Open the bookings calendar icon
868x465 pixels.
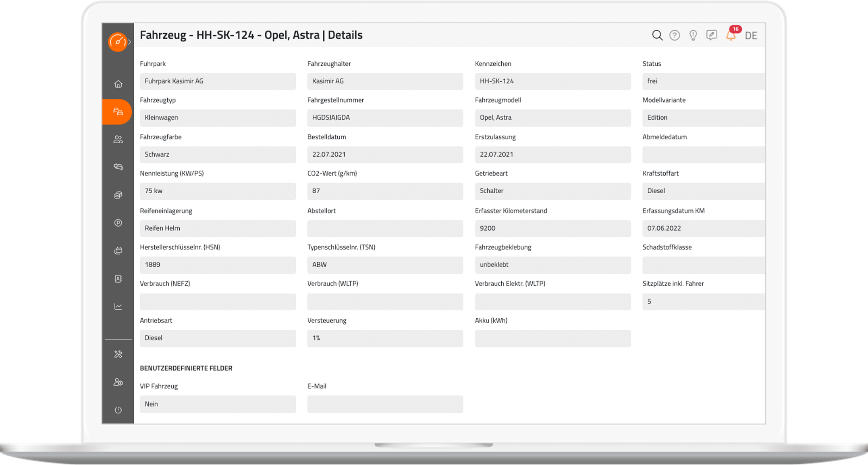[x=118, y=250]
